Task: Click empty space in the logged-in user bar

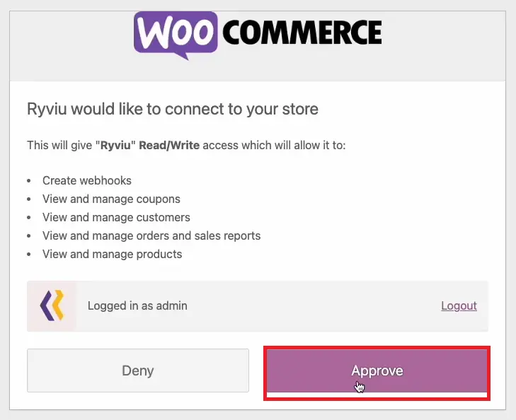Action: pyautogui.click(x=319, y=305)
